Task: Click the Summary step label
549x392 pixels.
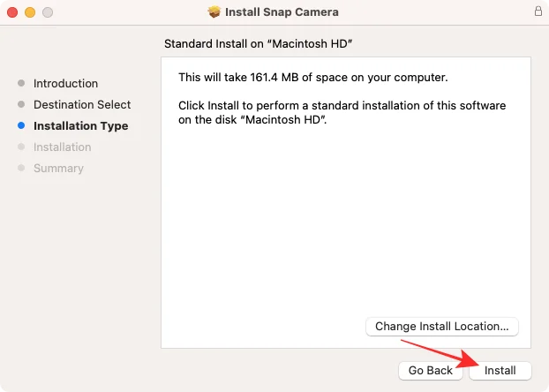Action: tap(58, 169)
